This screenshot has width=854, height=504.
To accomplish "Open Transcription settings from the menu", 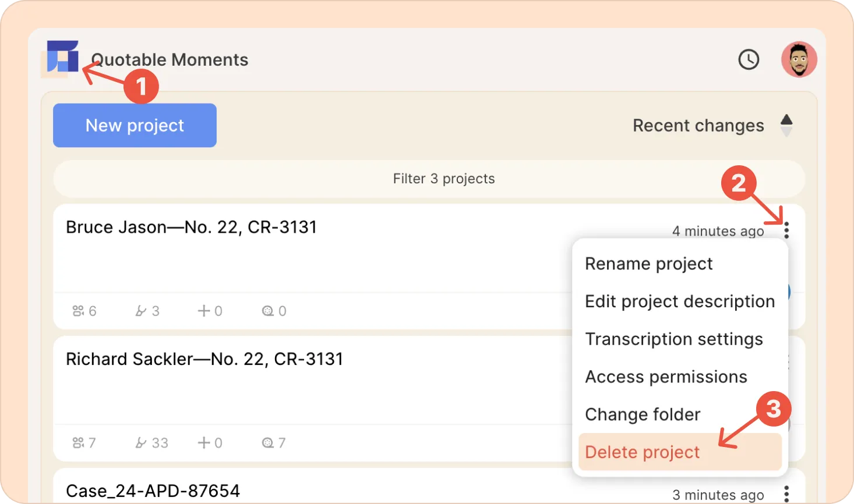I will (673, 339).
